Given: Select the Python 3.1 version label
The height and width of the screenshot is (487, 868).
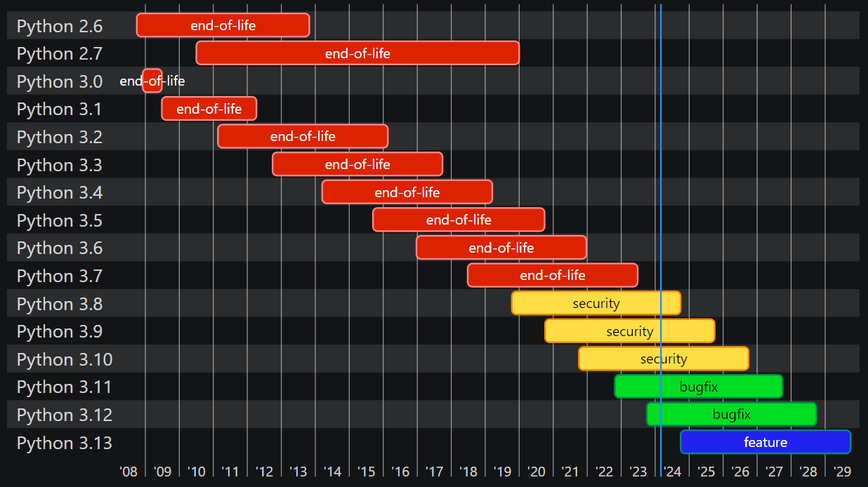Looking at the screenshot, I should point(60,109).
